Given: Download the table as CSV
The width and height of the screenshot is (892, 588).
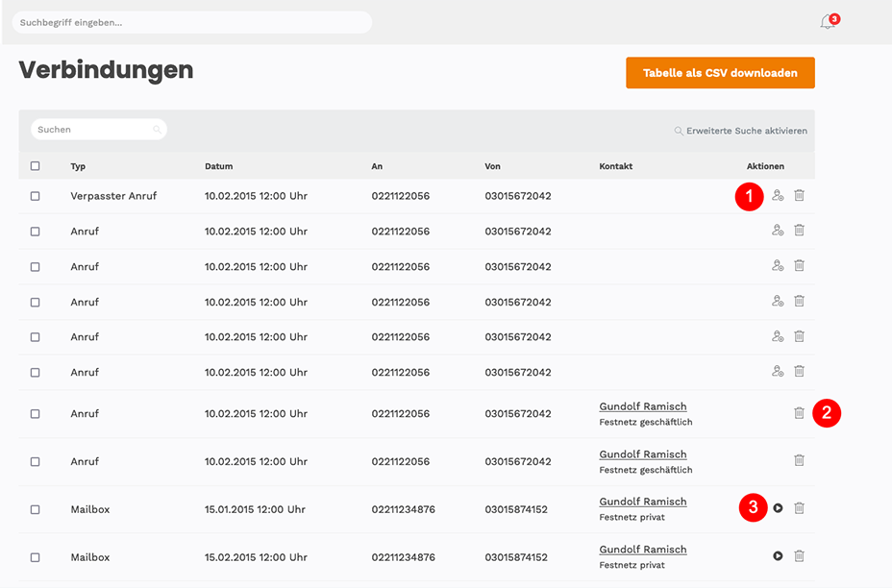Looking at the screenshot, I should (x=720, y=73).
